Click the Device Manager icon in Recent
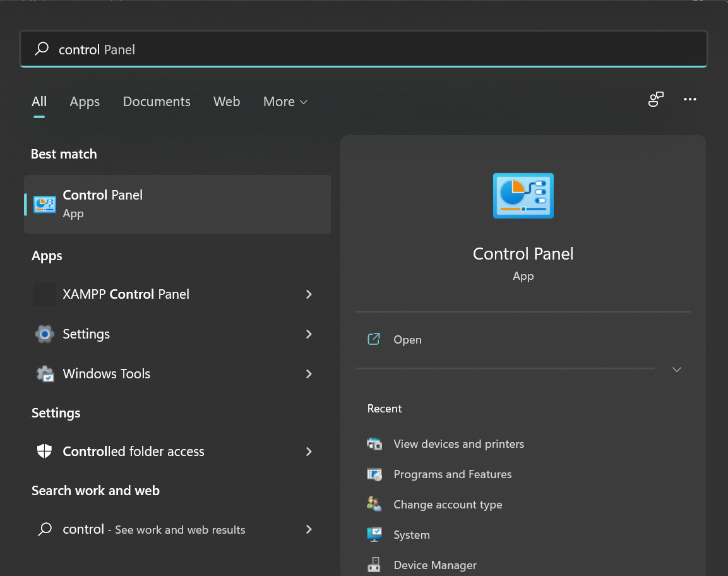 pos(374,565)
